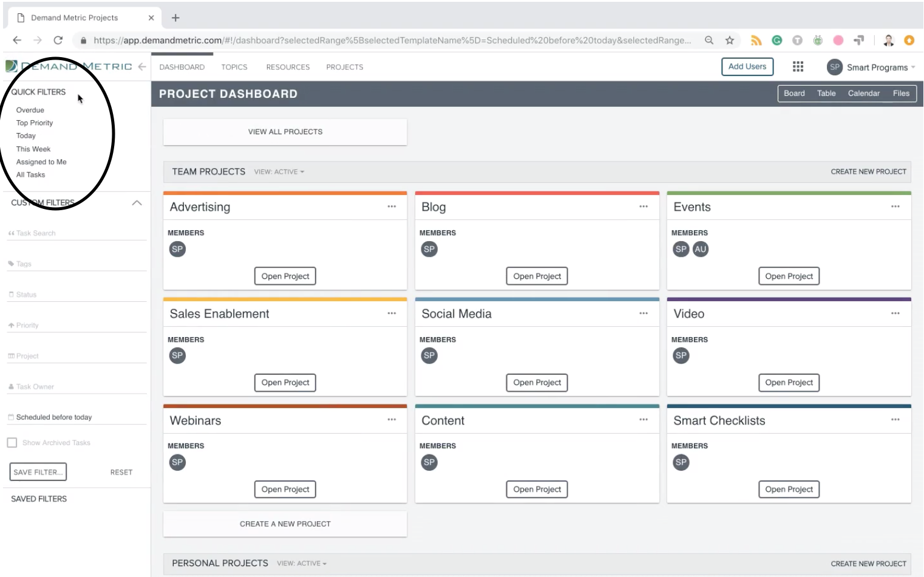Viewport: 924px width, 577px height.
Task: Click the Task Search field
Action: coord(76,233)
